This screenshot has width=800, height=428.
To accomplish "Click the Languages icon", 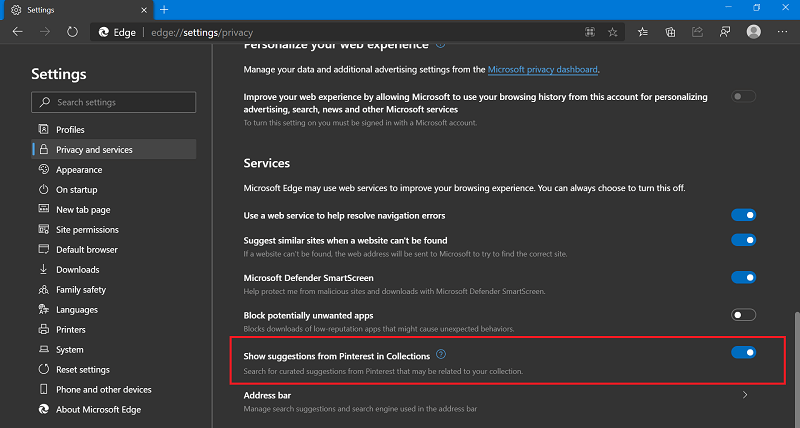I will [44, 309].
